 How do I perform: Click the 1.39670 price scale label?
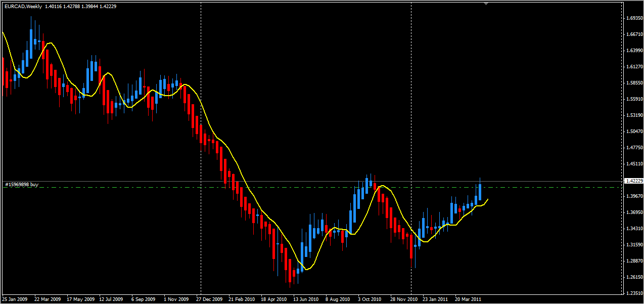pyautogui.click(x=633, y=196)
